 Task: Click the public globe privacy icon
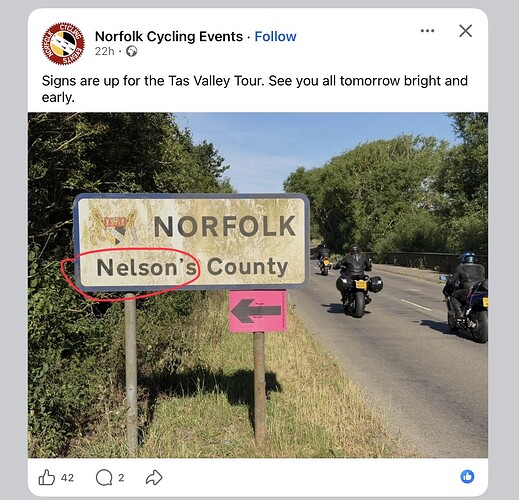coord(132,51)
